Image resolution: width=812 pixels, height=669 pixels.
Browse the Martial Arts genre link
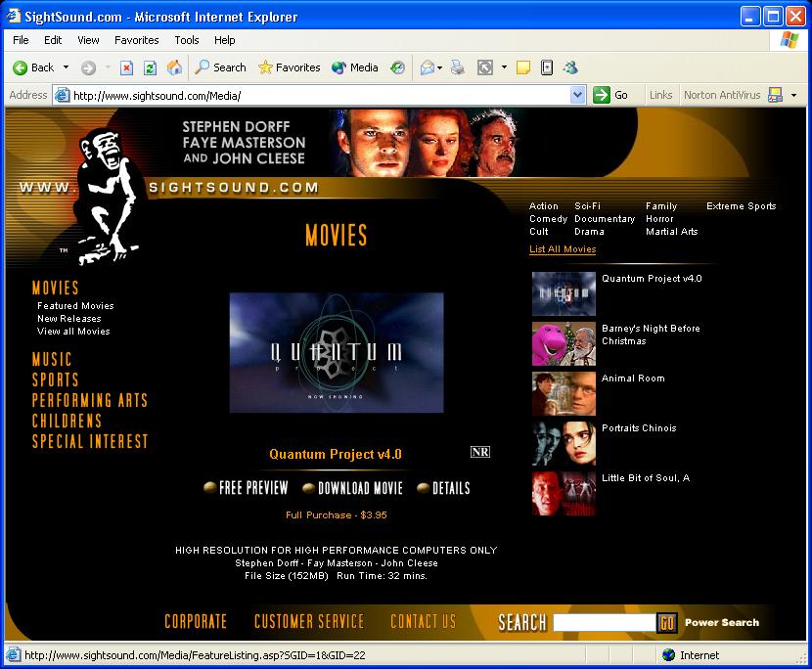click(x=672, y=232)
